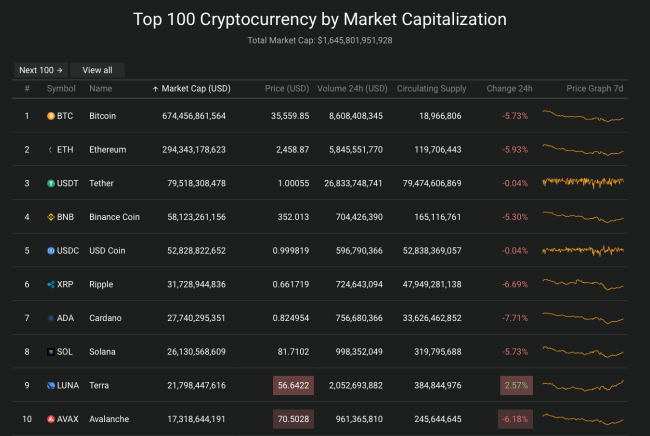The width and height of the screenshot is (650, 436).
Task: Go to Next 100 cryptocurrencies
Action: 41,70
